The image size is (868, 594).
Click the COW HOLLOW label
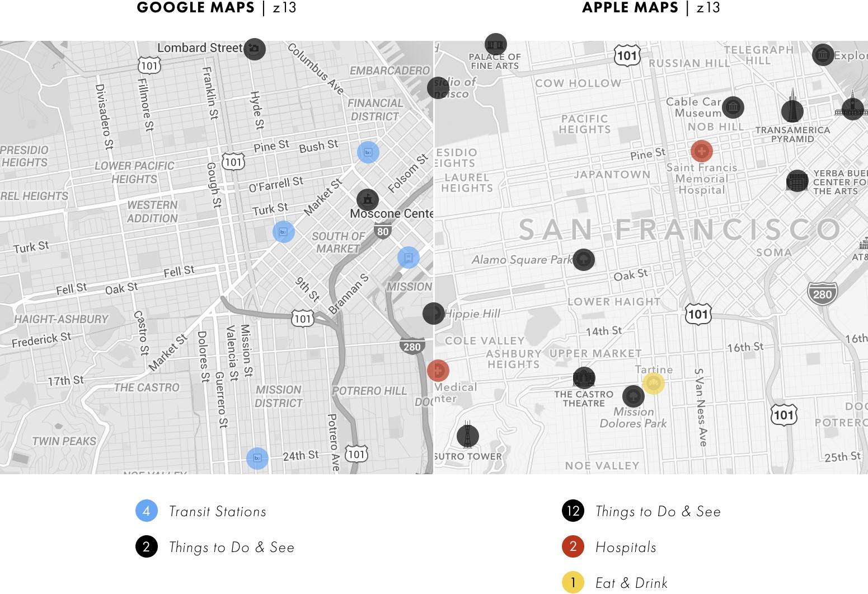coord(578,83)
